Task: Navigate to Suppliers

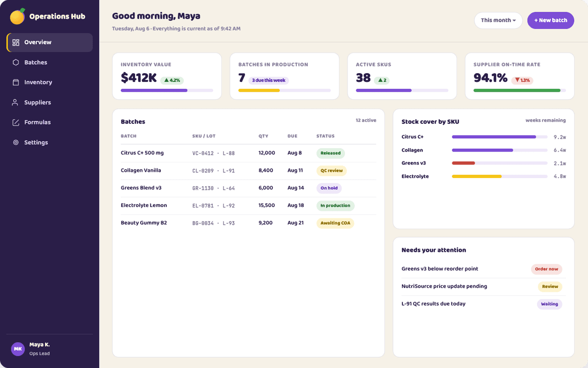Action: 49,103
